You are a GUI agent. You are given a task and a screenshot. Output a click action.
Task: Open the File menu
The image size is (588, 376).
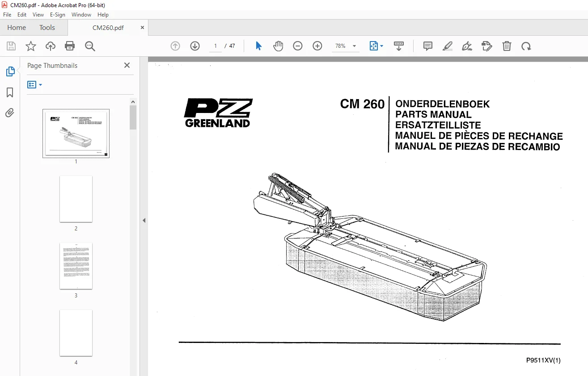pyautogui.click(x=7, y=15)
